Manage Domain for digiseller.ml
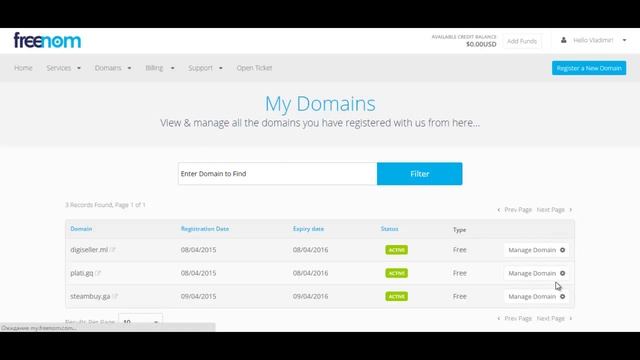The height and width of the screenshot is (360, 640). pyautogui.click(x=536, y=250)
